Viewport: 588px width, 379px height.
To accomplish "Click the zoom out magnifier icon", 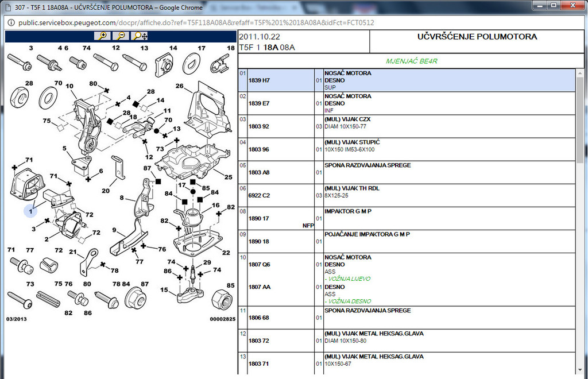I will [x=121, y=36].
